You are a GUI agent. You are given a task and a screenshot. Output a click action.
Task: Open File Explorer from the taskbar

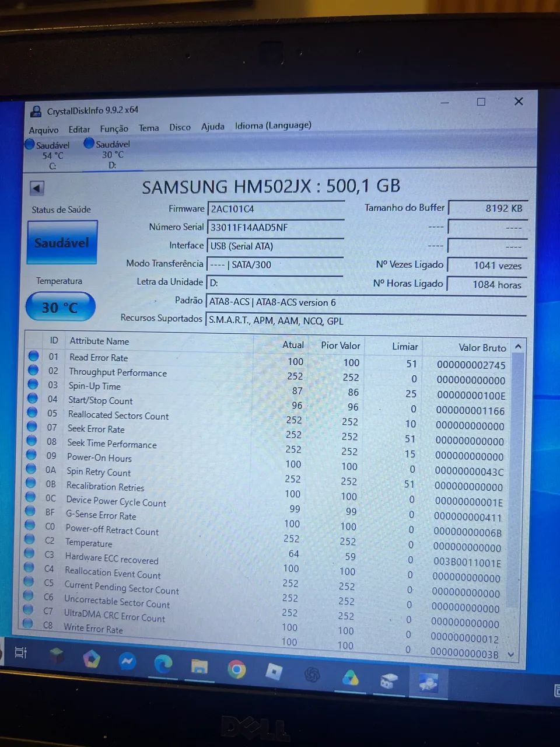coord(199,666)
